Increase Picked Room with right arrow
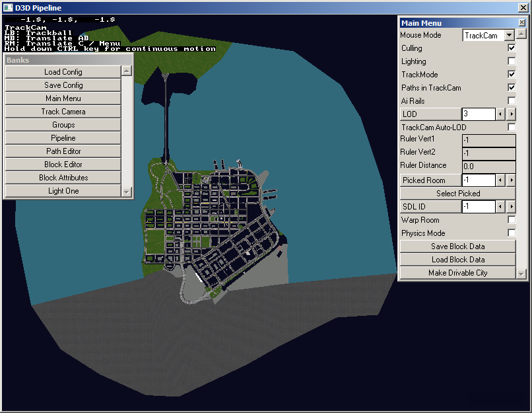This screenshot has width=532, height=413. (x=512, y=180)
